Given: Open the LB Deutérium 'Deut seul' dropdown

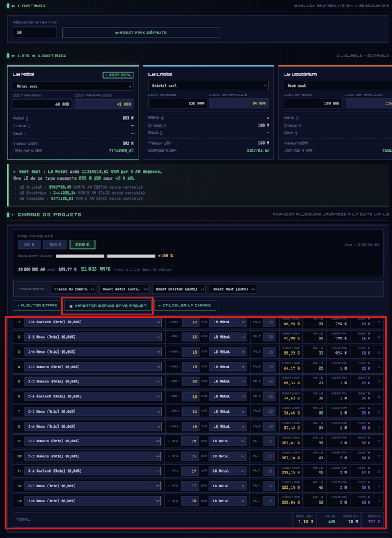Looking at the screenshot, I should (x=337, y=86).
